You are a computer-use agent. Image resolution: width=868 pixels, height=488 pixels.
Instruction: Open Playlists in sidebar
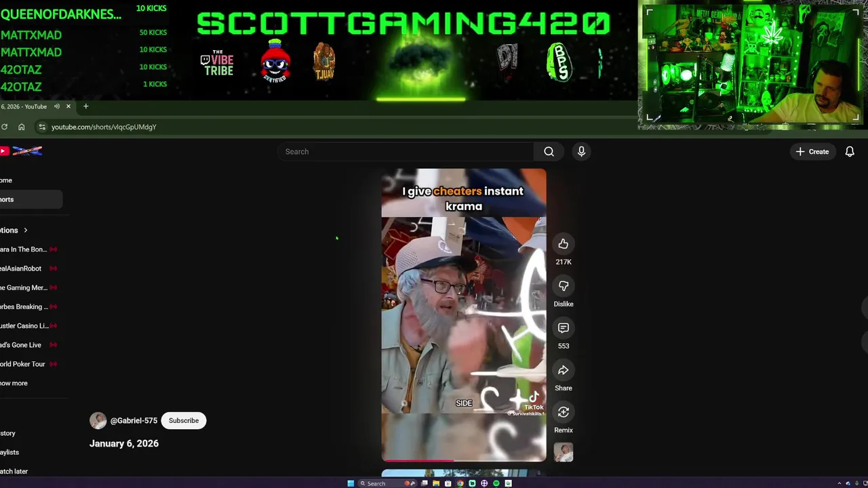point(9,452)
